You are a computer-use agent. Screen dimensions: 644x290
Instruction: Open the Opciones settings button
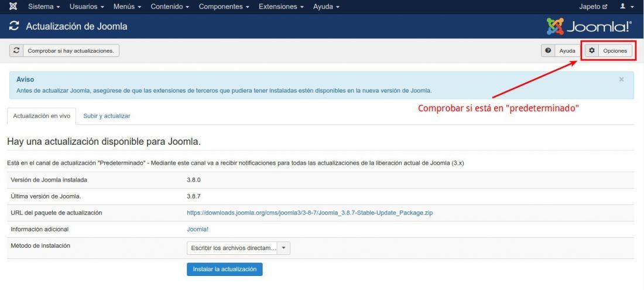click(x=609, y=50)
